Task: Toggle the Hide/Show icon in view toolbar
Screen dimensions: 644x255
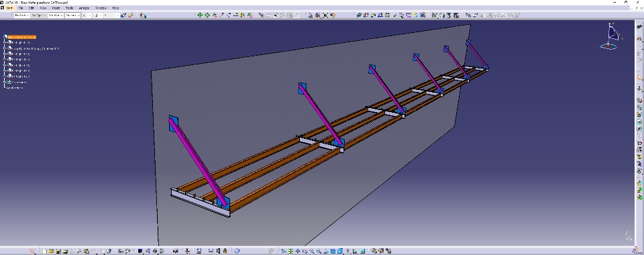Action: coord(355,251)
